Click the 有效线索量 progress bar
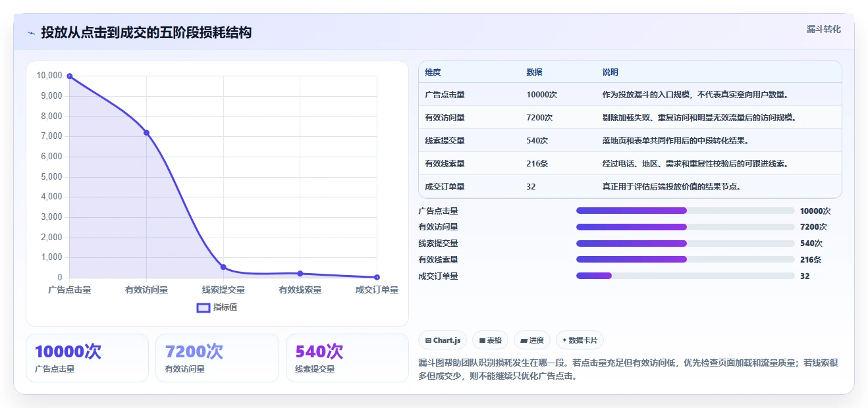This screenshot has width=868, height=408. click(x=685, y=259)
